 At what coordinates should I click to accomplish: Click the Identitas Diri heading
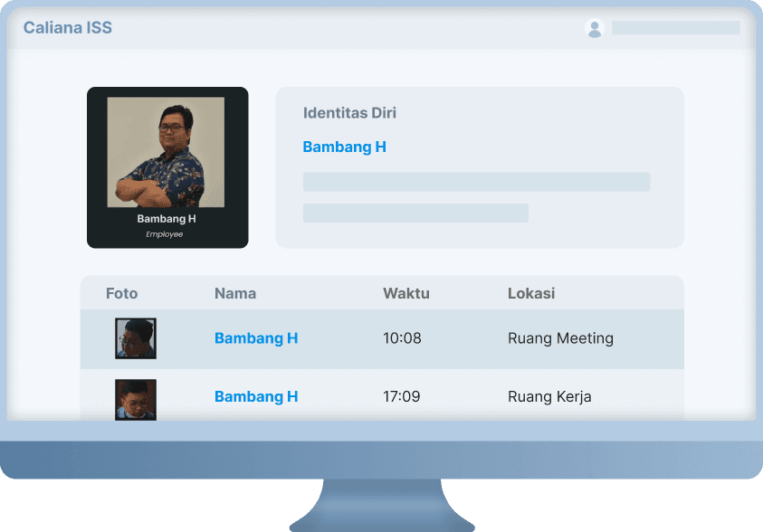(x=349, y=113)
